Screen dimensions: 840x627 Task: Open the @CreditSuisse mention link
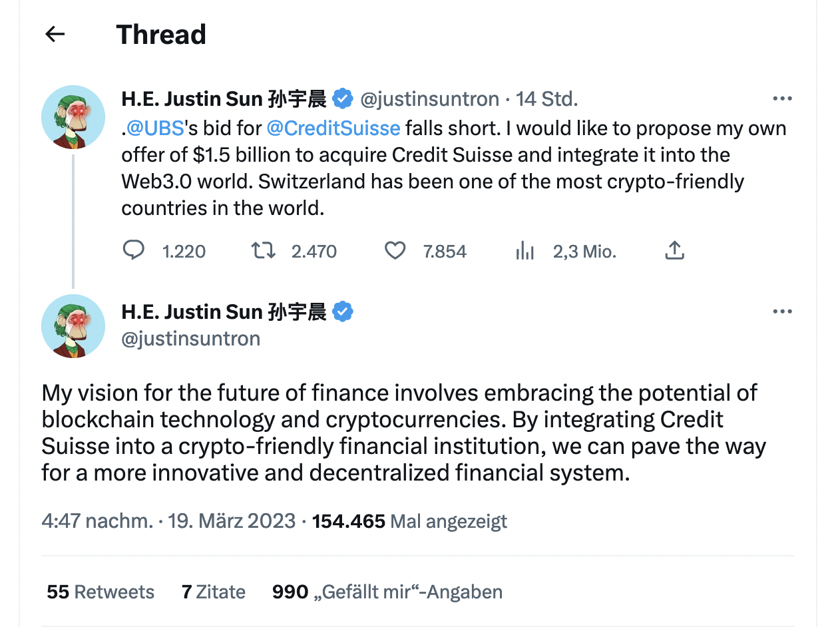click(x=333, y=128)
